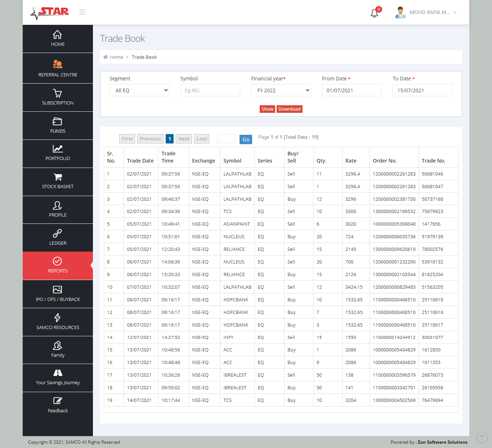This screenshot has width=492, height=448.
Task: Open the STOCK BASKET menu label
Action: pyautogui.click(x=58, y=186)
